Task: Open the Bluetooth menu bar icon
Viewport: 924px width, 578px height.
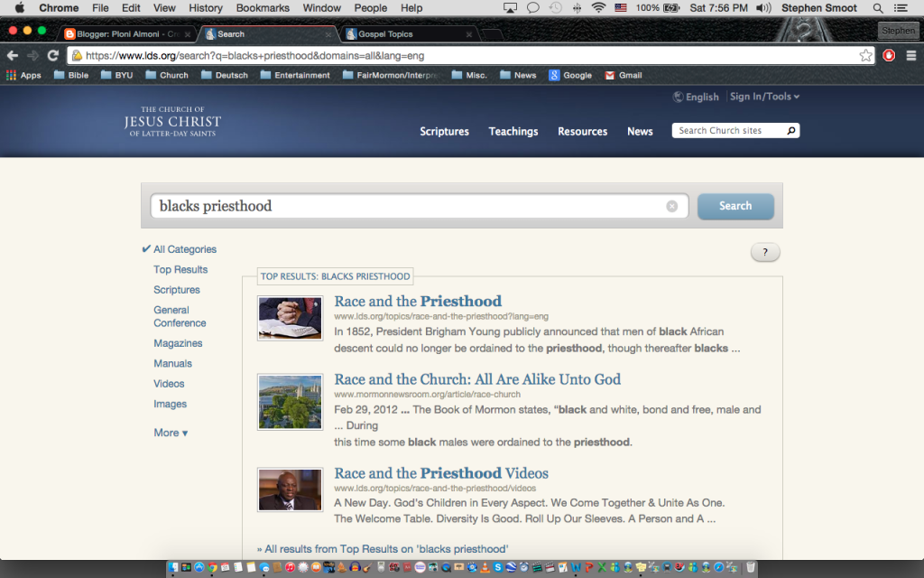Action: click(x=577, y=8)
